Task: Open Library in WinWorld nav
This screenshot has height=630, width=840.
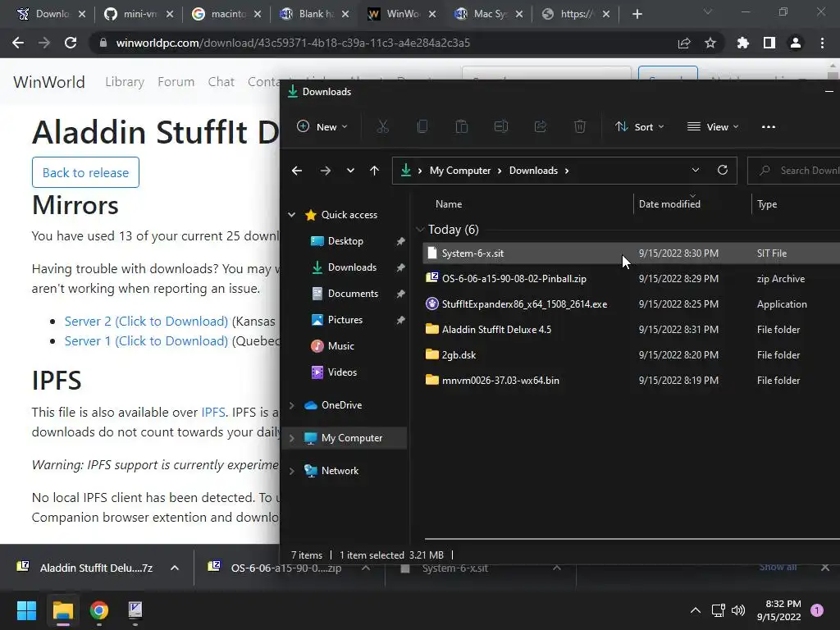Action: pos(125,82)
